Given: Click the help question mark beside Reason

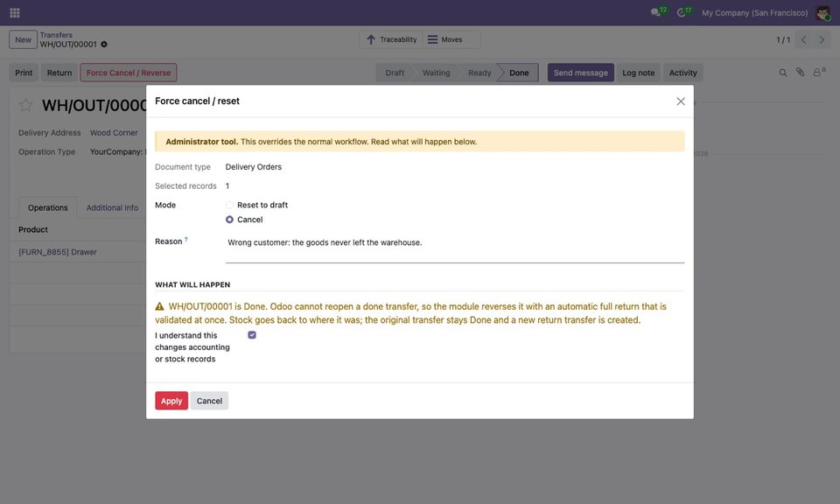Looking at the screenshot, I should coord(185,240).
